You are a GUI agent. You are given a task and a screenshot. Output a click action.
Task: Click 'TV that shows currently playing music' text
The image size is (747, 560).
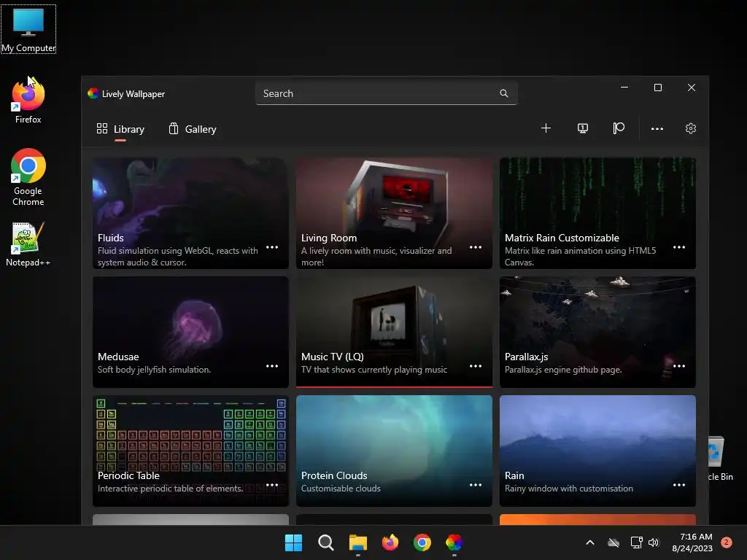(374, 370)
